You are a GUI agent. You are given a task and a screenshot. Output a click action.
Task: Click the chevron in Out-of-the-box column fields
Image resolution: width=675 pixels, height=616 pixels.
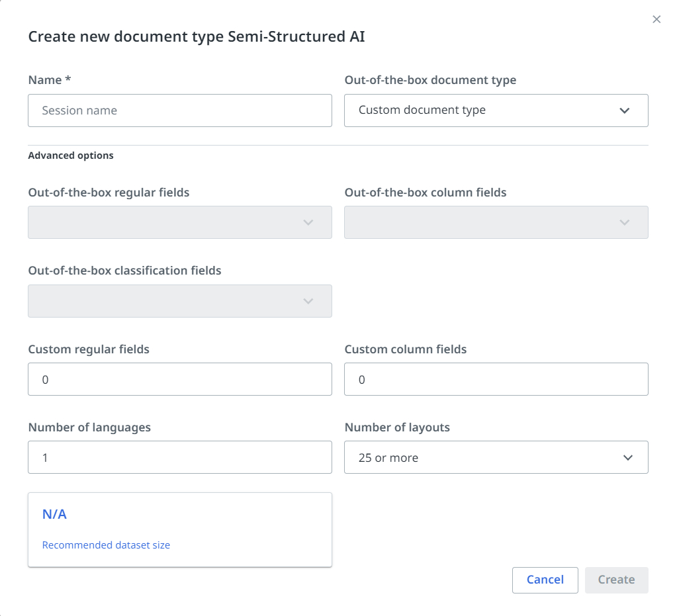(624, 222)
